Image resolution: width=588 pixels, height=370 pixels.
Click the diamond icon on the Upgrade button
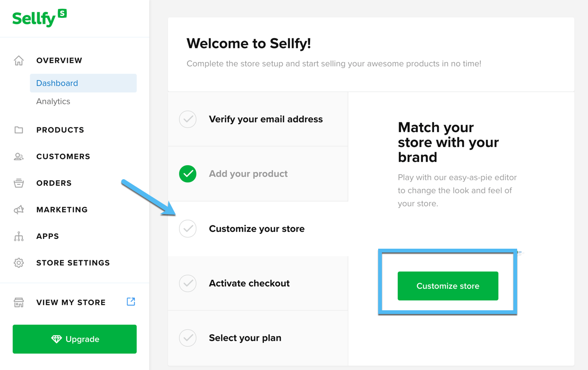(x=56, y=339)
